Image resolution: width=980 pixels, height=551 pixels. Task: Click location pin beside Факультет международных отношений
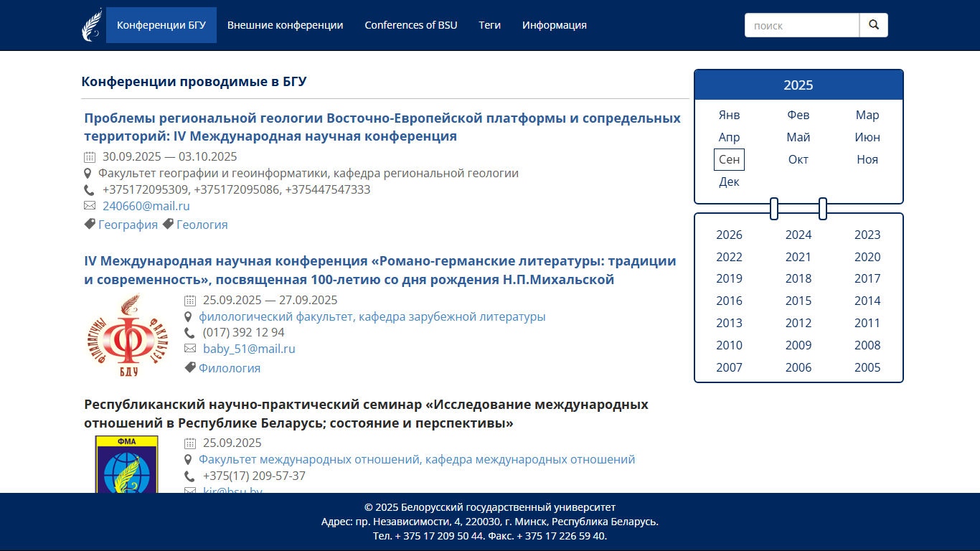(188, 459)
